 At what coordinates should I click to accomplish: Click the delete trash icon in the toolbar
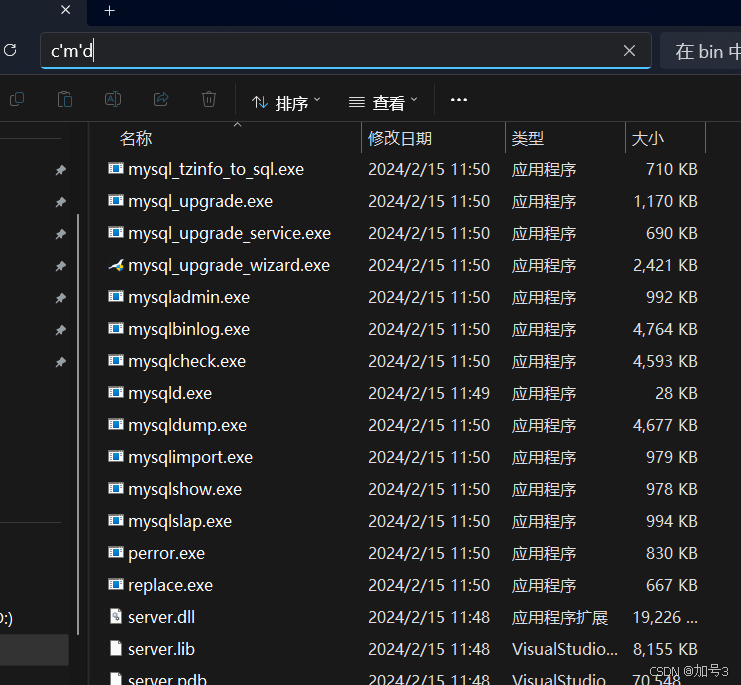point(209,99)
